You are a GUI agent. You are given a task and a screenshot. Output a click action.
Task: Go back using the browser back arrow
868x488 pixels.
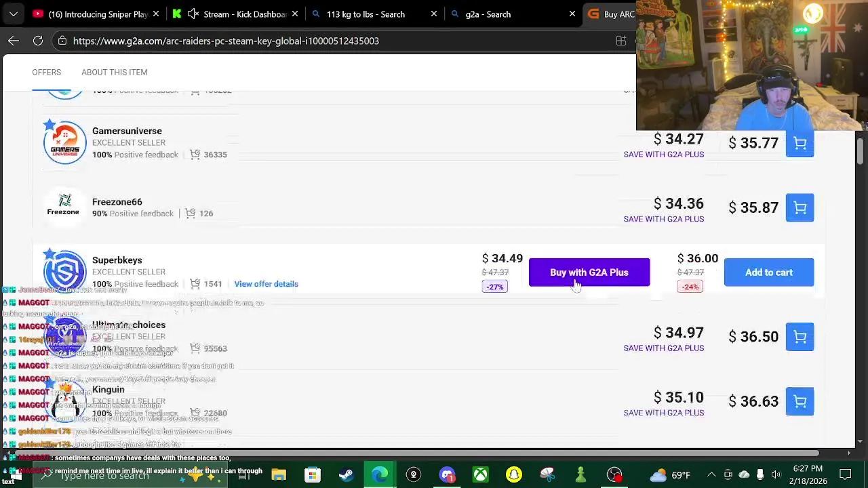click(x=14, y=41)
